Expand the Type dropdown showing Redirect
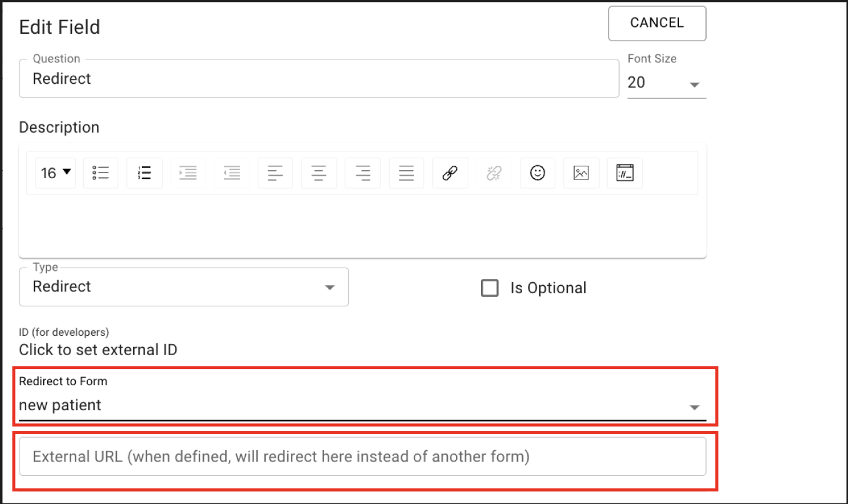The width and height of the screenshot is (848, 504). coord(184,287)
